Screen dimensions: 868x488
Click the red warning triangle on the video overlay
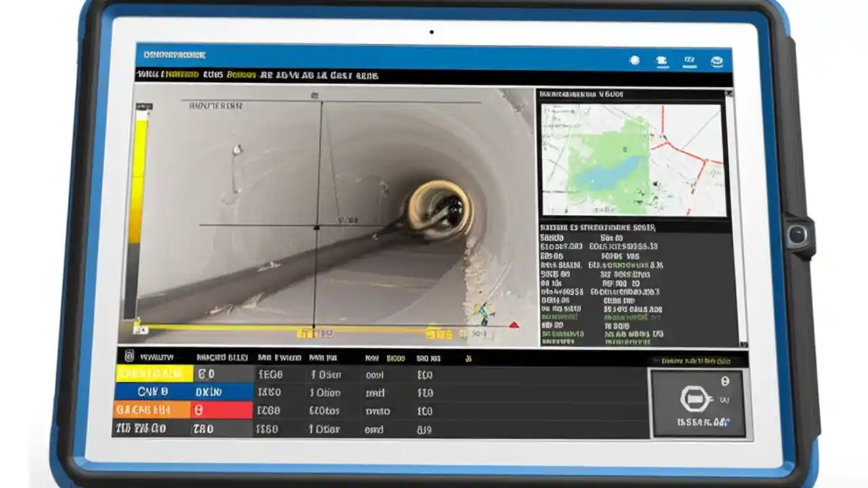[x=514, y=324]
